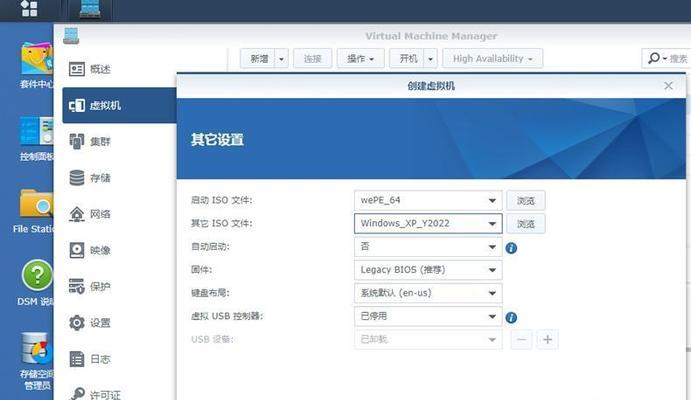Switch to the 日志 log section

tap(100, 359)
